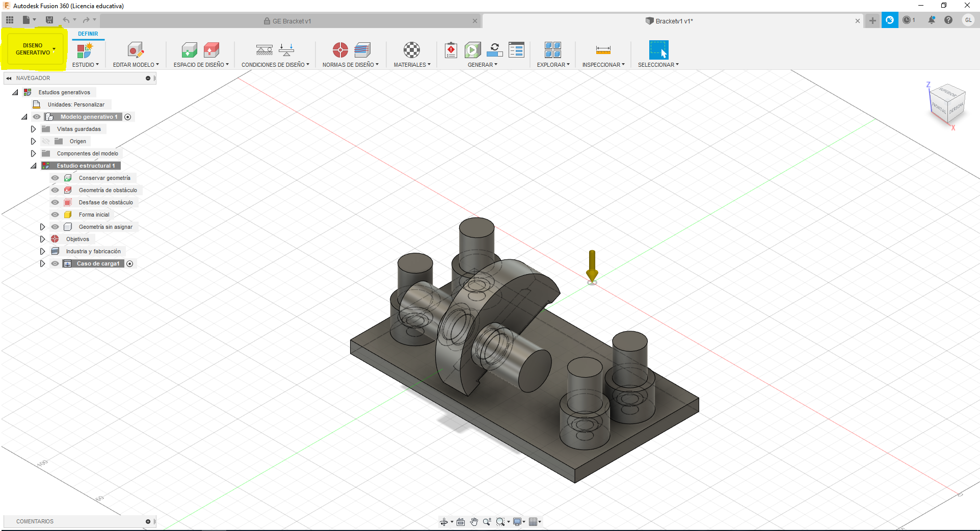Open the Job Status list icon
Viewport: 980px width, 531px height.
[x=516, y=50]
